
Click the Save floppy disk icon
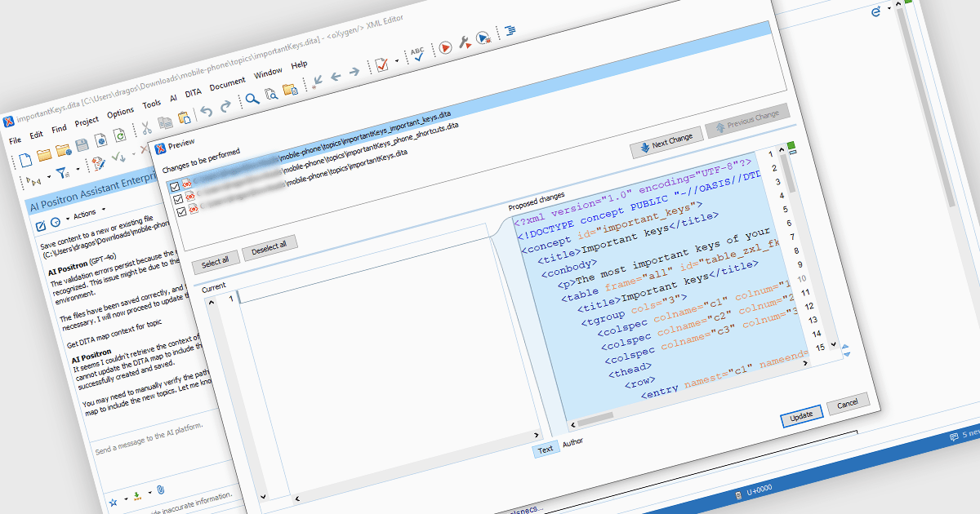pyautogui.click(x=82, y=145)
